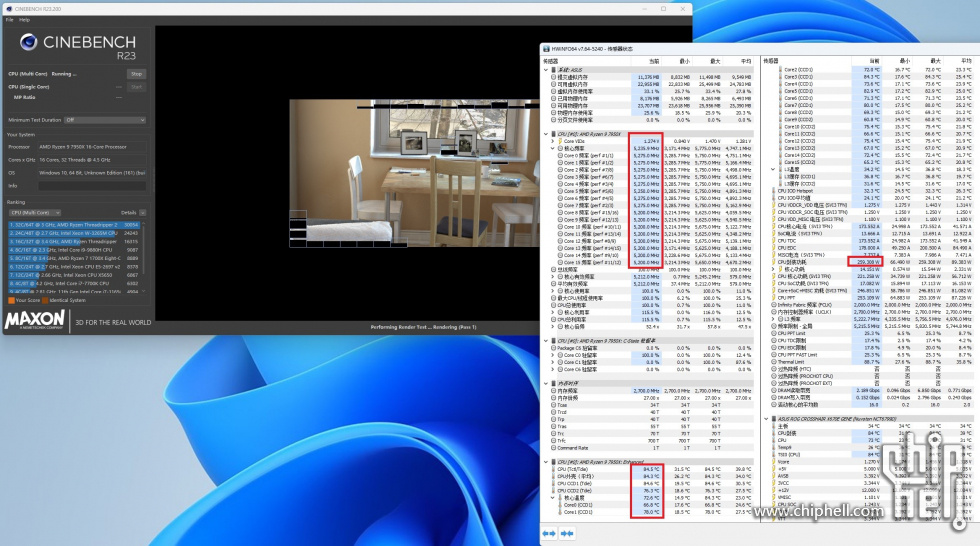Image resolution: width=980 pixels, height=546 pixels.
Task: Click the Processor field in Your System
Action: pyautogui.click(x=92, y=147)
